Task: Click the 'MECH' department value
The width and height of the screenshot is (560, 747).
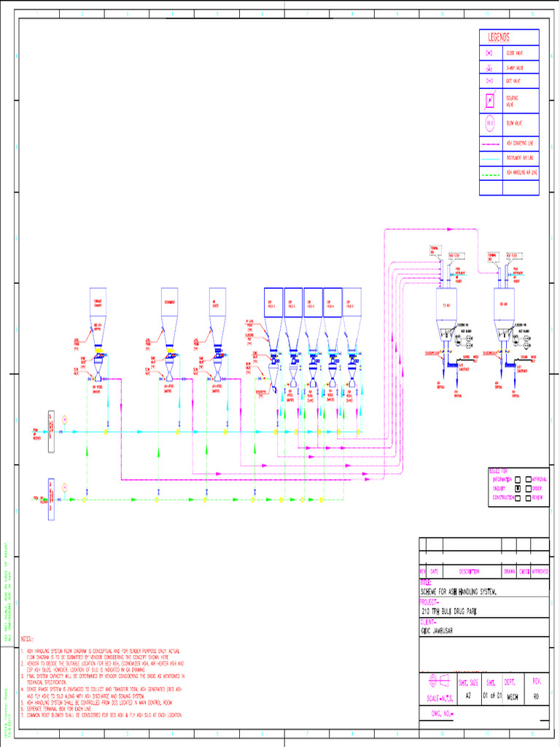Action: [x=513, y=697]
